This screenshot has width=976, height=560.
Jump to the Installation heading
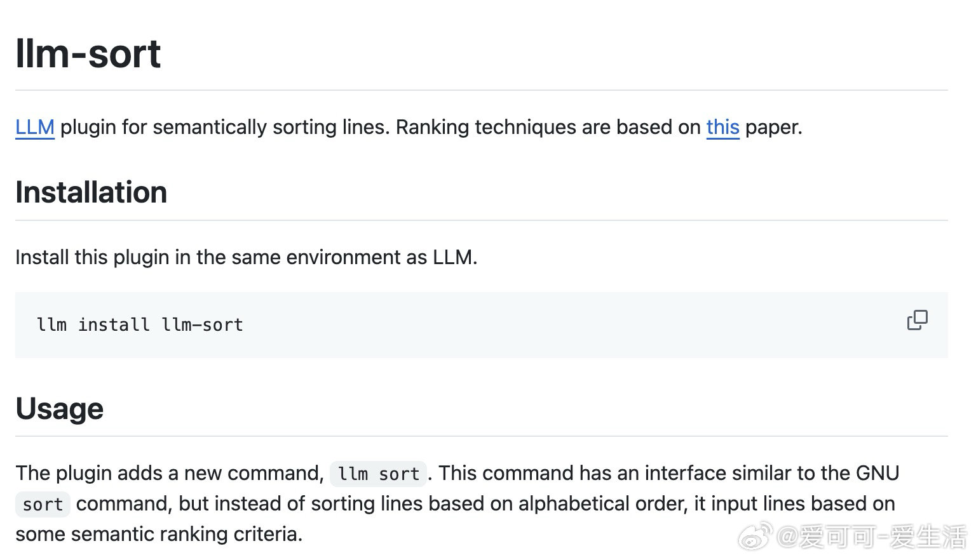click(91, 192)
